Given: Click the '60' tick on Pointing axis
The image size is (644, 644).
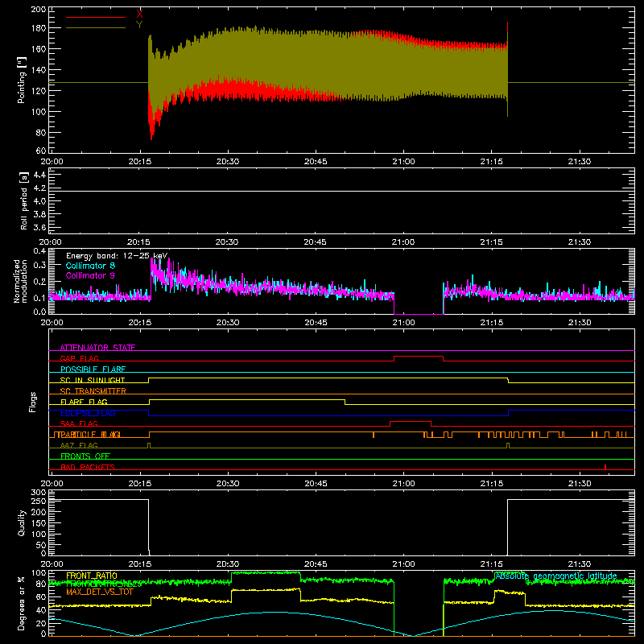Looking at the screenshot, I should (41, 151).
